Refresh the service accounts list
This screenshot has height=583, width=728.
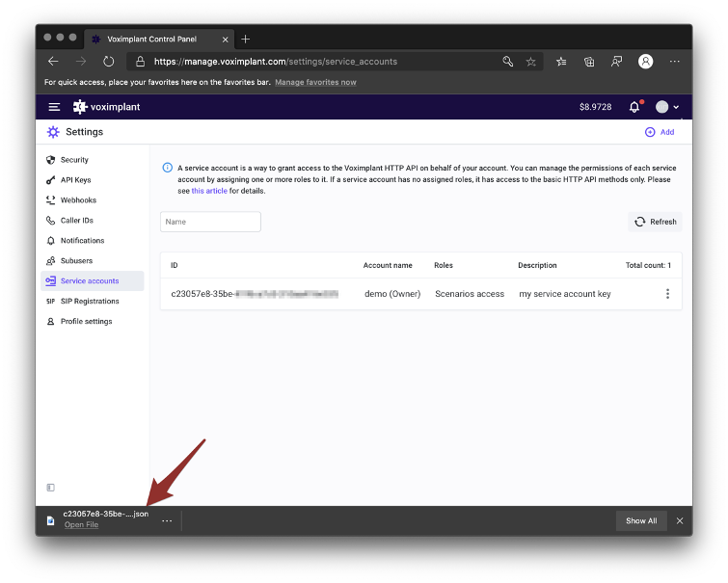coord(655,222)
